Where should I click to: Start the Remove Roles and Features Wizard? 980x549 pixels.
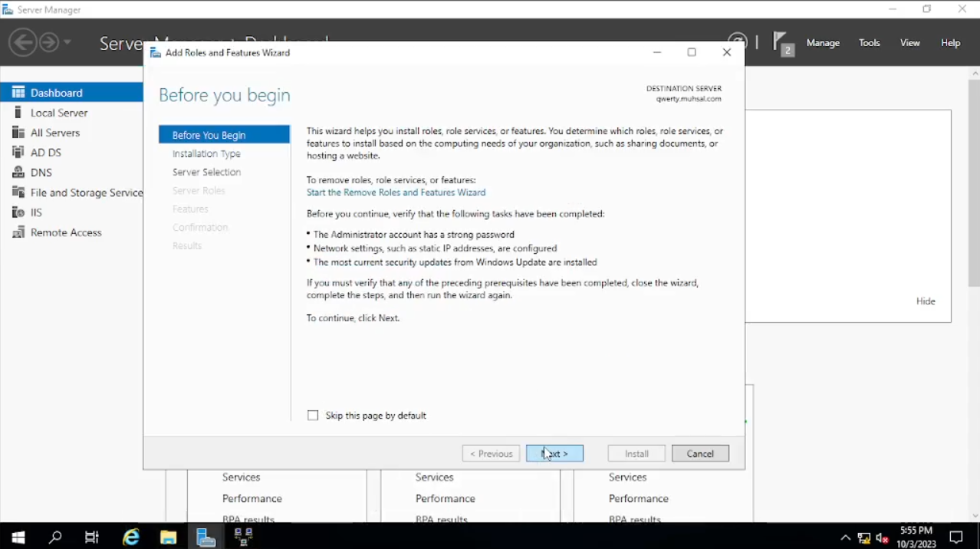pyautogui.click(x=396, y=192)
